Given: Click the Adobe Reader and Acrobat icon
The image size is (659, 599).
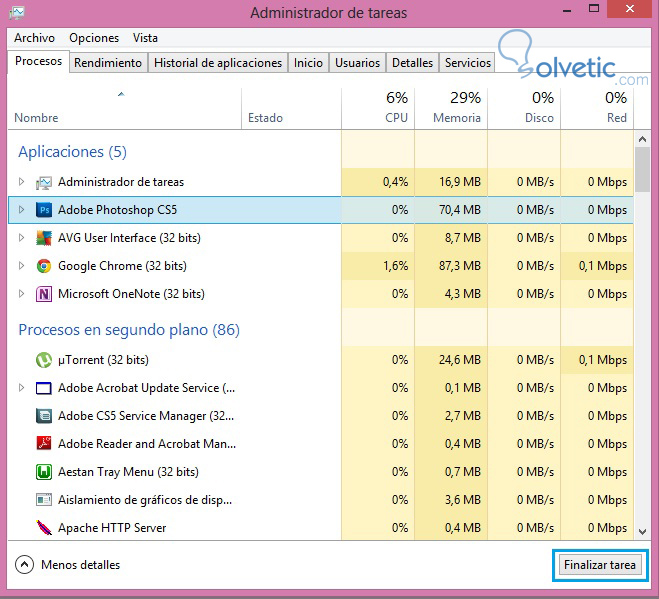Looking at the screenshot, I should click(44, 444).
